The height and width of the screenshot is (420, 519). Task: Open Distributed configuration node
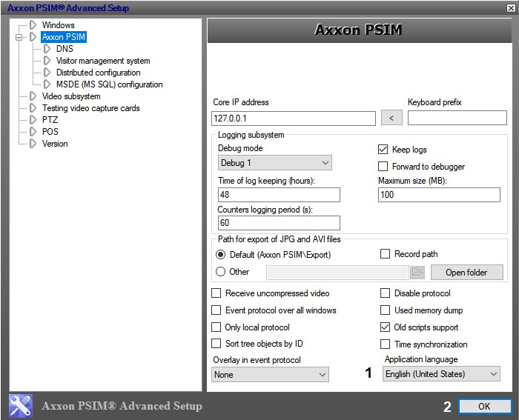tap(99, 73)
